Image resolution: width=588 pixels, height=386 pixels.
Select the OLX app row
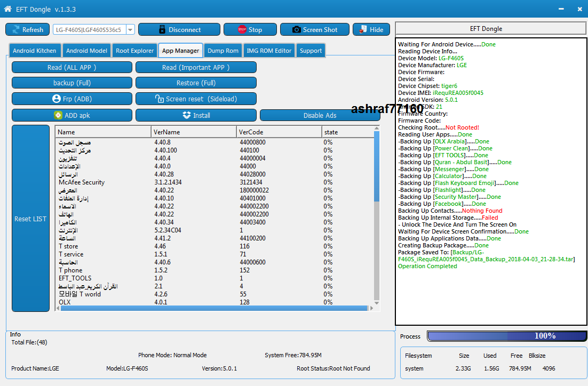[214, 302]
